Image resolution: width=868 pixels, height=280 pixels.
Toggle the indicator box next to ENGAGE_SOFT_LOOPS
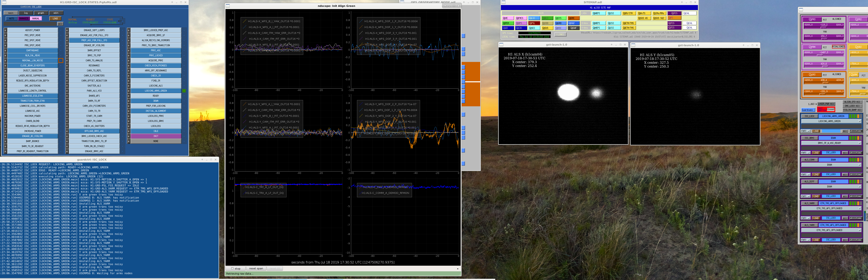(x=123, y=30)
